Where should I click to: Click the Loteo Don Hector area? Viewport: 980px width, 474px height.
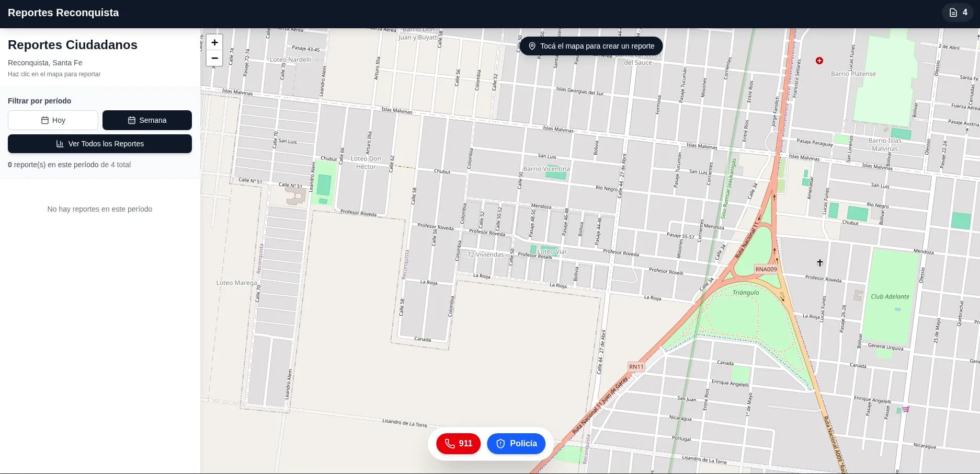tap(366, 163)
